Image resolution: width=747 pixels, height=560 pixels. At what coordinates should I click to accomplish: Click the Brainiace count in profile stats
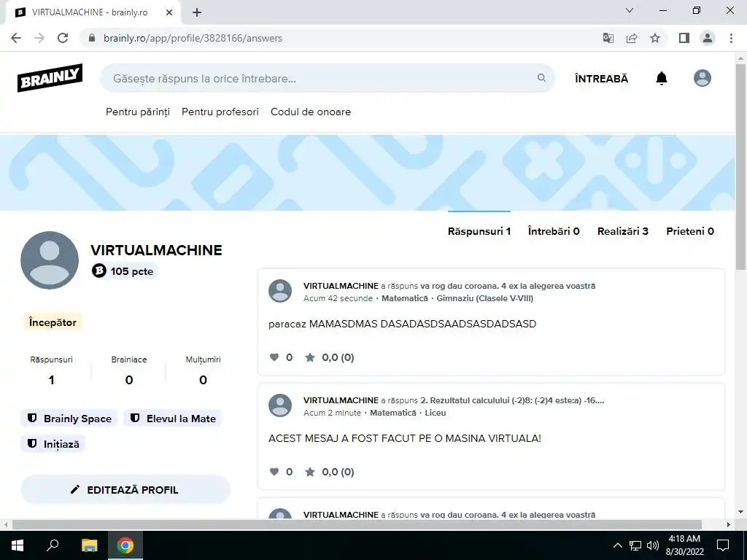[128, 380]
